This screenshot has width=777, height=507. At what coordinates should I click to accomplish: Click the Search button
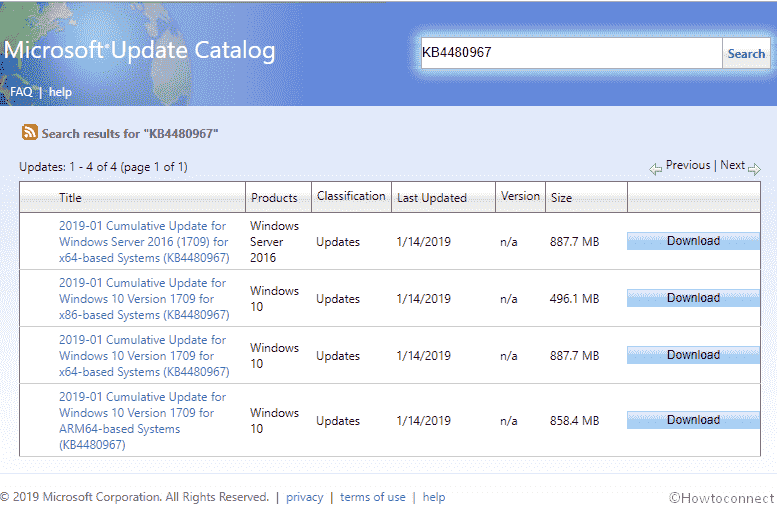[746, 54]
